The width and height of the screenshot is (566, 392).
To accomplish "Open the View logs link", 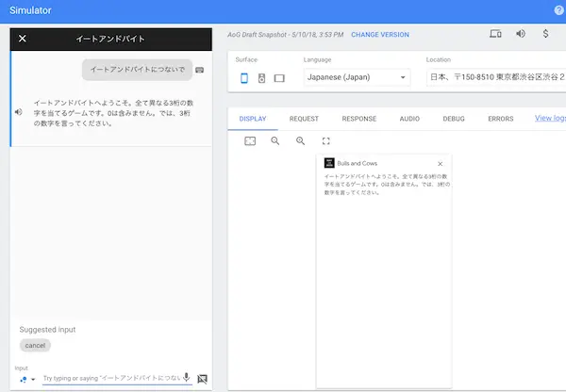I will tap(549, 119).
